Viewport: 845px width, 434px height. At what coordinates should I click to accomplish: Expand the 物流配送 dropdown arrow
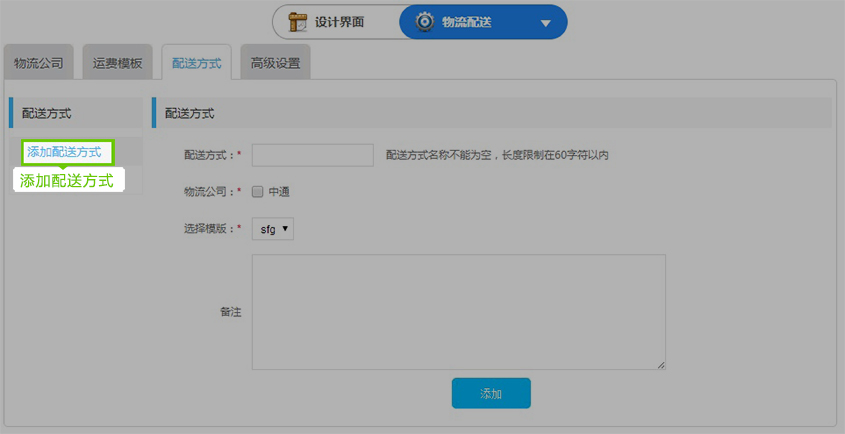pos(545,23)
